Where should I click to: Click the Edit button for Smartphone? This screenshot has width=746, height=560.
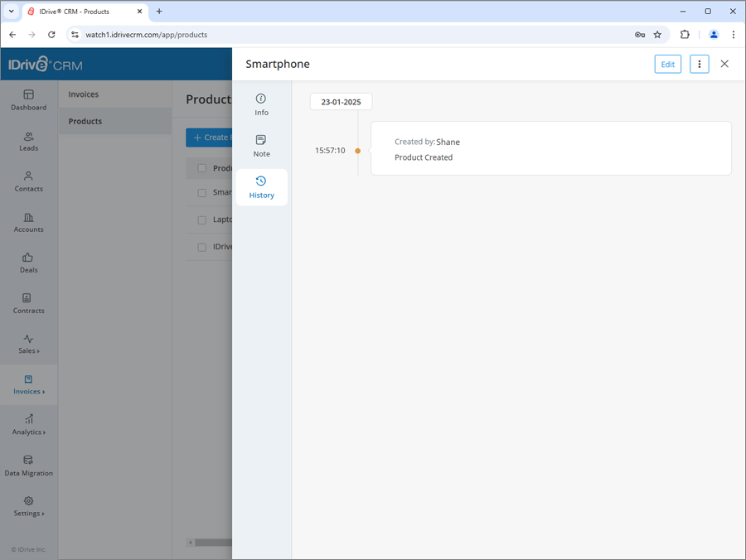tap(667, 63)
